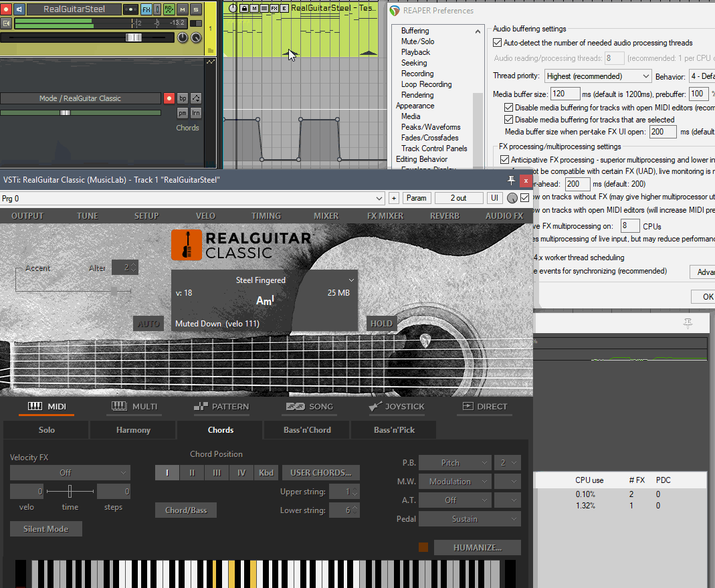The height and width of the screenshot is (588, 715).
Task: Click the track folder icon
Action: click(210, 50)
